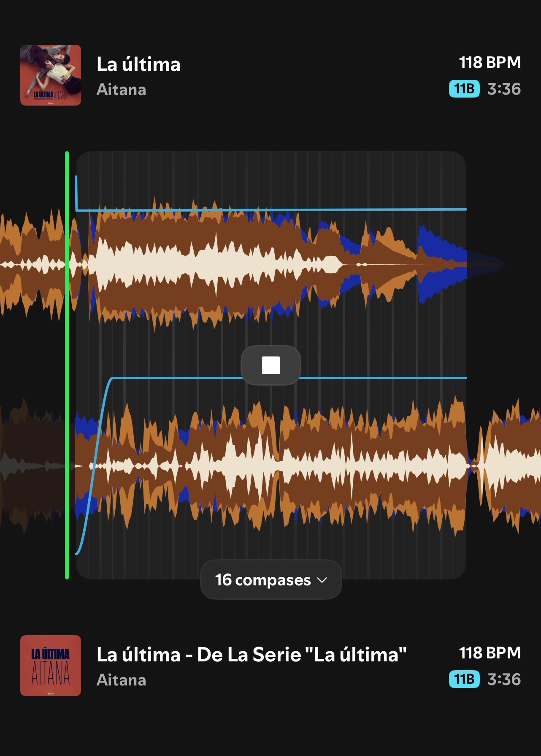Click the bottom track 3:36 duration
541x756 pixels.
(x=504, y=680)
